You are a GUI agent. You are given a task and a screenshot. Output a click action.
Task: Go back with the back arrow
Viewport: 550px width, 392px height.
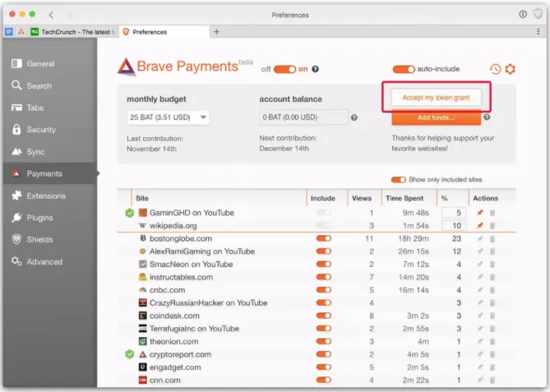[52, 14]
